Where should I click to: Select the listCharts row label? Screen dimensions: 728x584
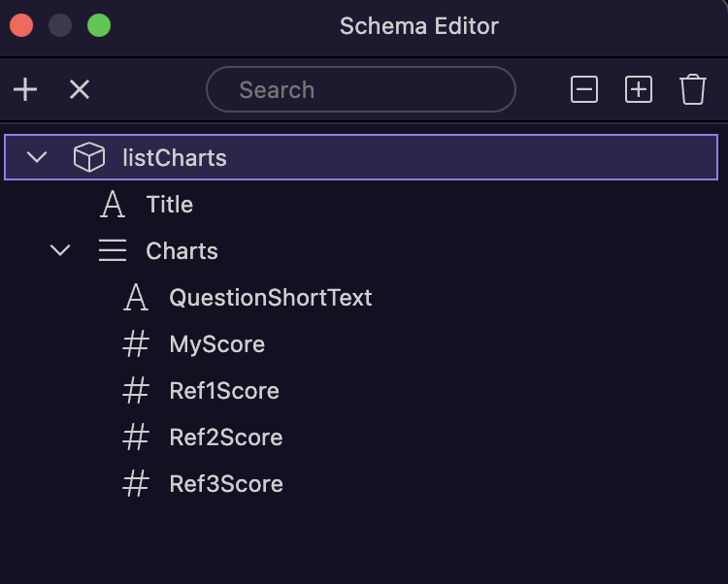[x=175, y=158]
